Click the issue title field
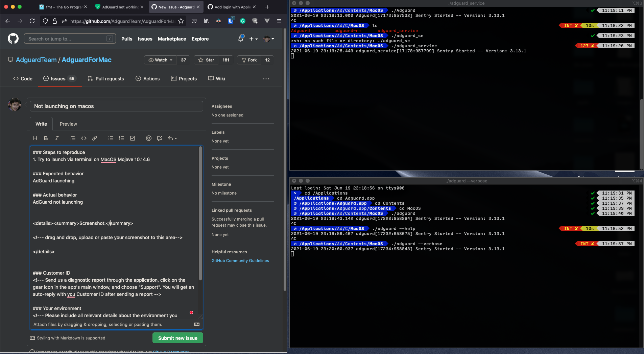The image size is (644, 354). pyautogui.click(x=116, y=106)
